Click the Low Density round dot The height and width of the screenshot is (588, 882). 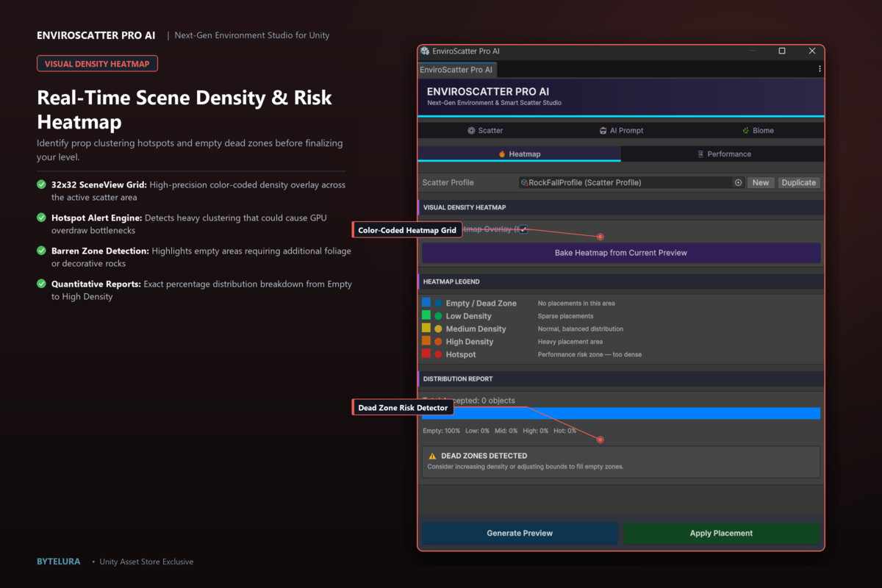point(438,316)
